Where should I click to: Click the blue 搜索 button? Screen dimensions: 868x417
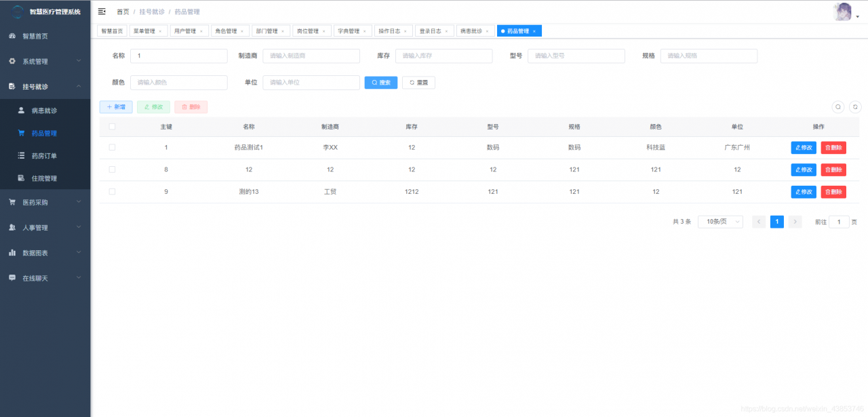click(381, 82)
